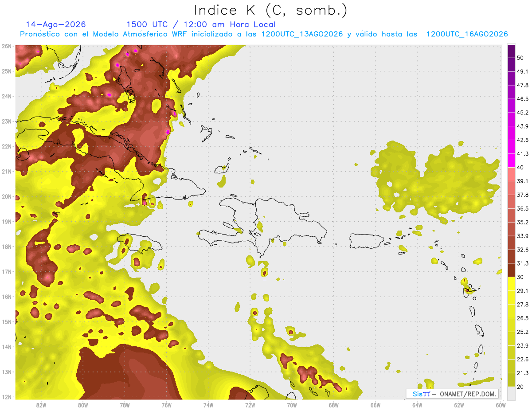Click the color scale value "25.2"
This screenshot has height=411, width=532.
tap(523, 332)
